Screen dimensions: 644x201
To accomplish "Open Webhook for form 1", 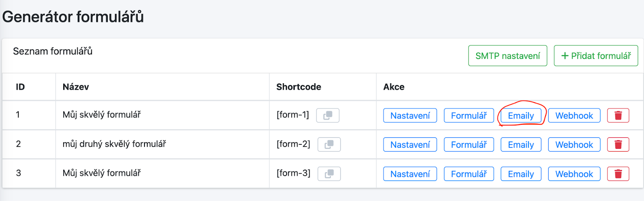I will coord(574,115).
